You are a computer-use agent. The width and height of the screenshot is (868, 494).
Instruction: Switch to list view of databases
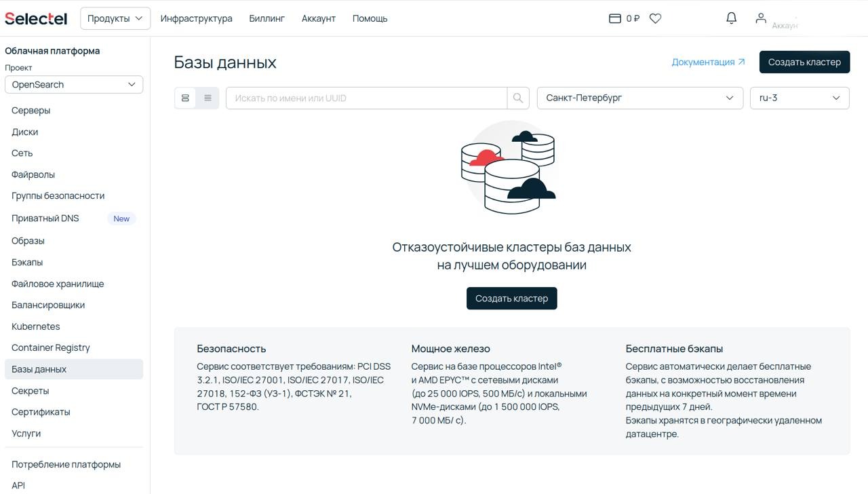click(x=208, y=98)
